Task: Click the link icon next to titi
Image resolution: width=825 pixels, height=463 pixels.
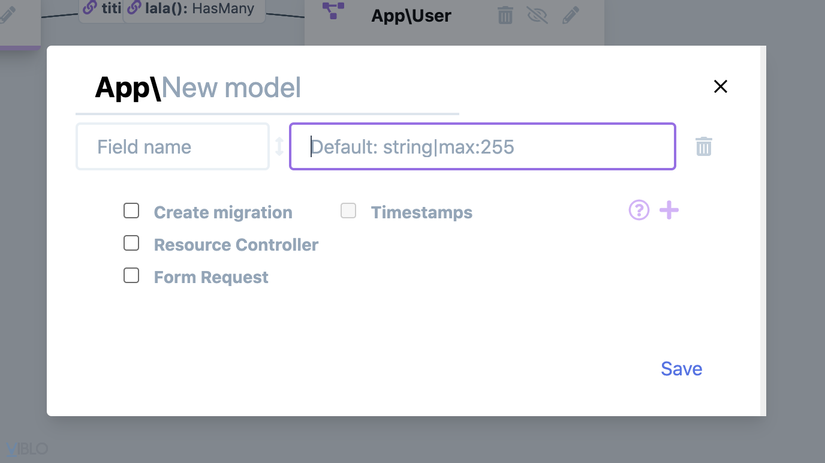Action: 90,8
